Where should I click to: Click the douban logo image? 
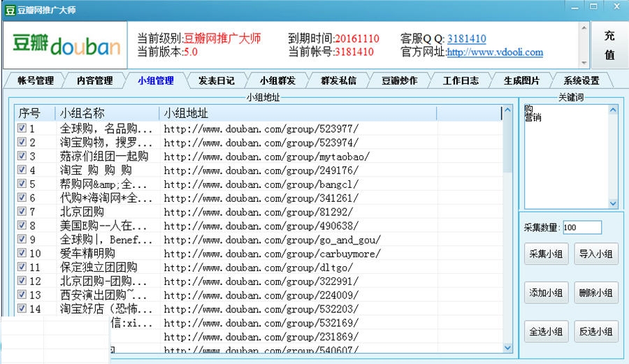tap(66, 45)
